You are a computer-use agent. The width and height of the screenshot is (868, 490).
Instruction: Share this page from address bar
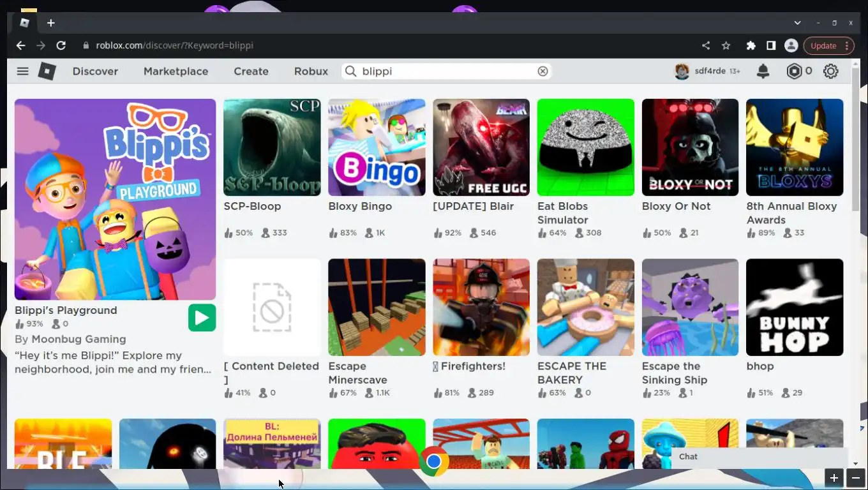(705, 45)
